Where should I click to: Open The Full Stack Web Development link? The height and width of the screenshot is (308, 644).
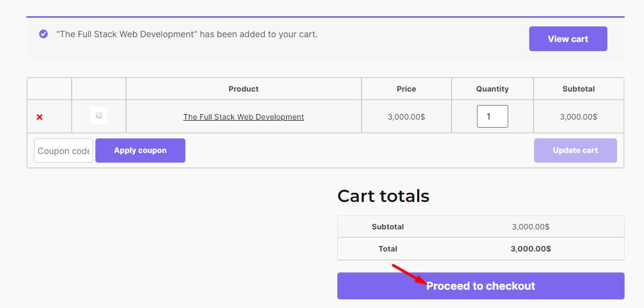(x=244, y=117)
